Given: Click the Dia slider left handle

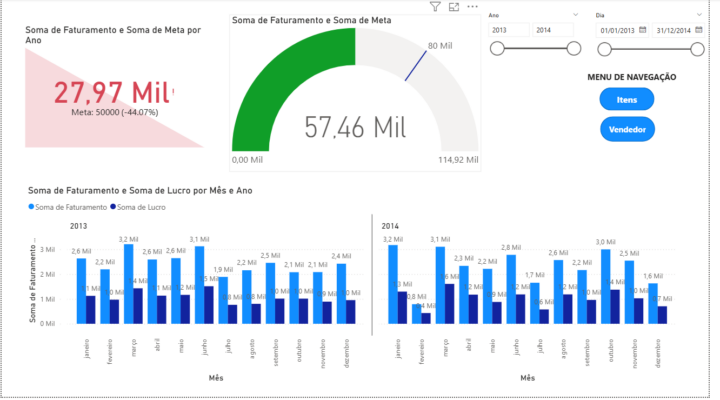Looking at the screenshot, I should coord(603,49).
